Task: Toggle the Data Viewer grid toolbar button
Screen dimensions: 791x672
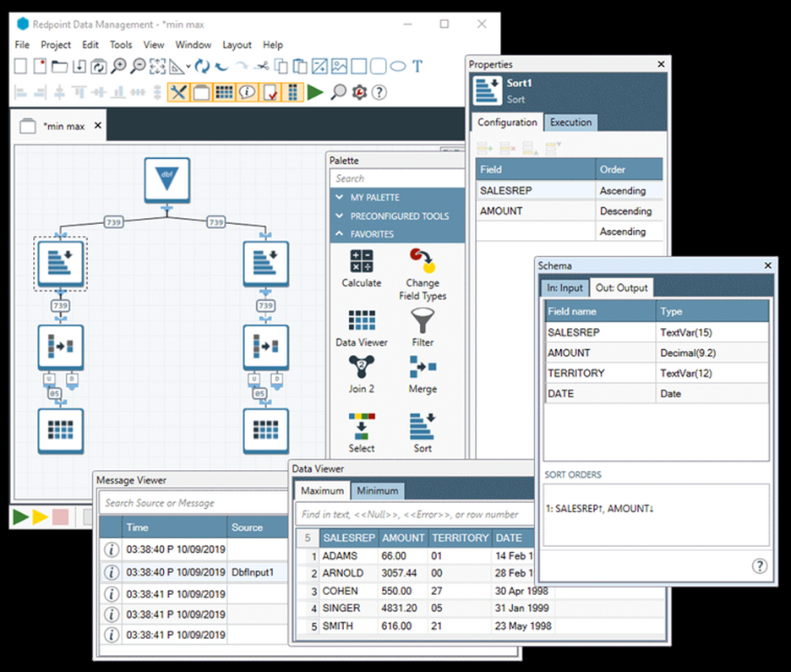Action: pos(224,92)
